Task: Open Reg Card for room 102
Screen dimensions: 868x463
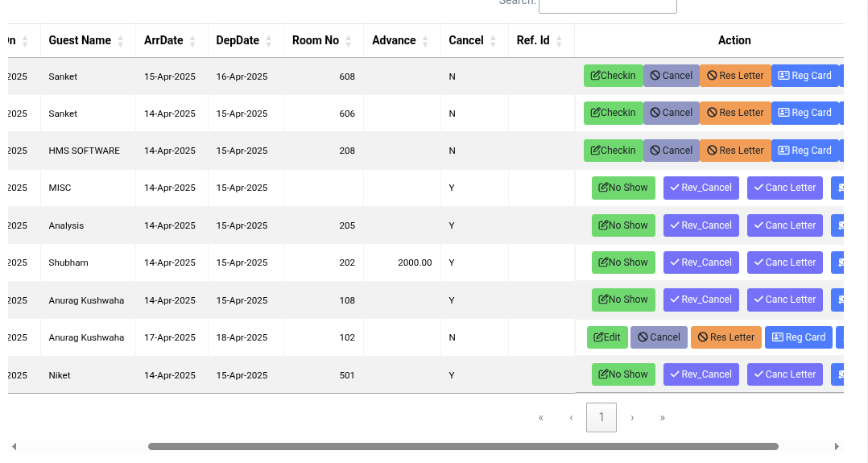Action: pyautogui.click(x=798, y=337)
